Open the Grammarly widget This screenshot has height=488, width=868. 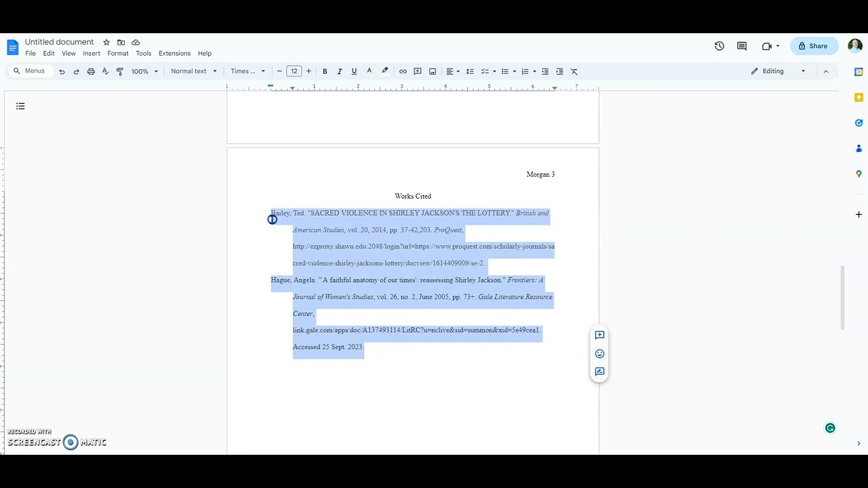point(830,428)
